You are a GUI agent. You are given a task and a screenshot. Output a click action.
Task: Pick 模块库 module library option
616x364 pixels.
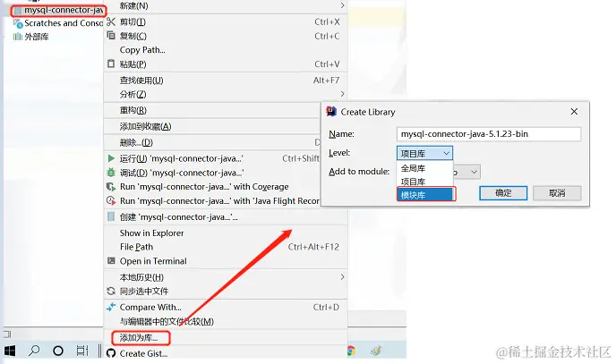coord(426,195)
